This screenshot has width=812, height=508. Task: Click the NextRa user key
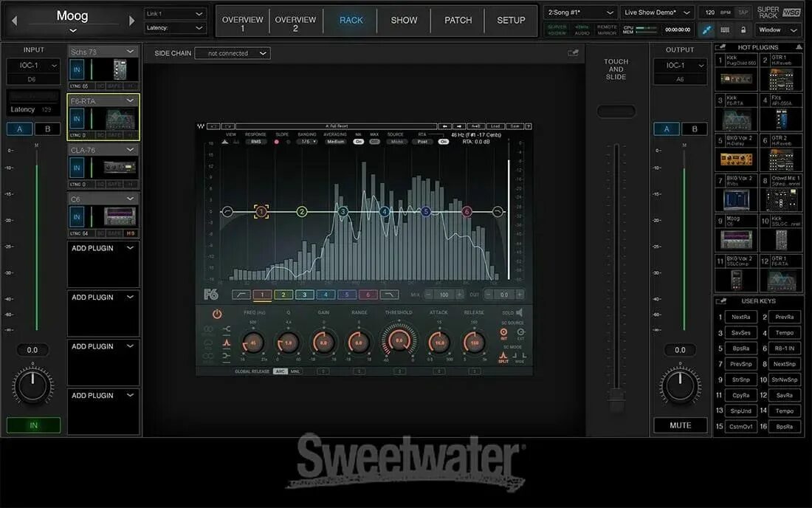click(740, 317)
